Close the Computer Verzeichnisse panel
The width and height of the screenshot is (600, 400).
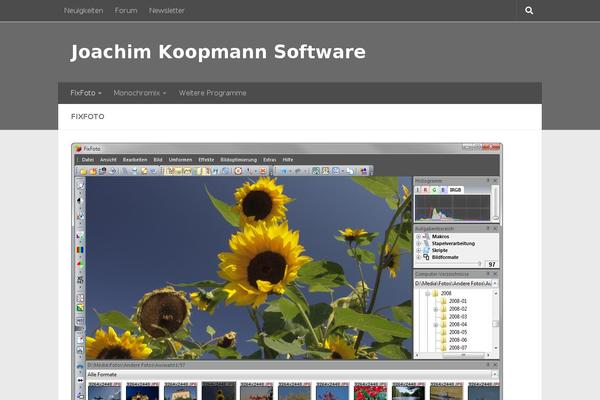point(495,274)
